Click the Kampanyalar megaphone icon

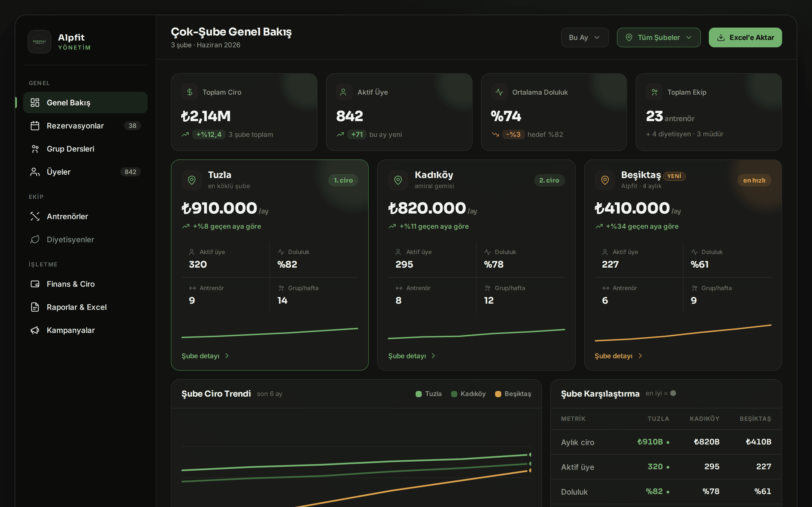[35, 330]
